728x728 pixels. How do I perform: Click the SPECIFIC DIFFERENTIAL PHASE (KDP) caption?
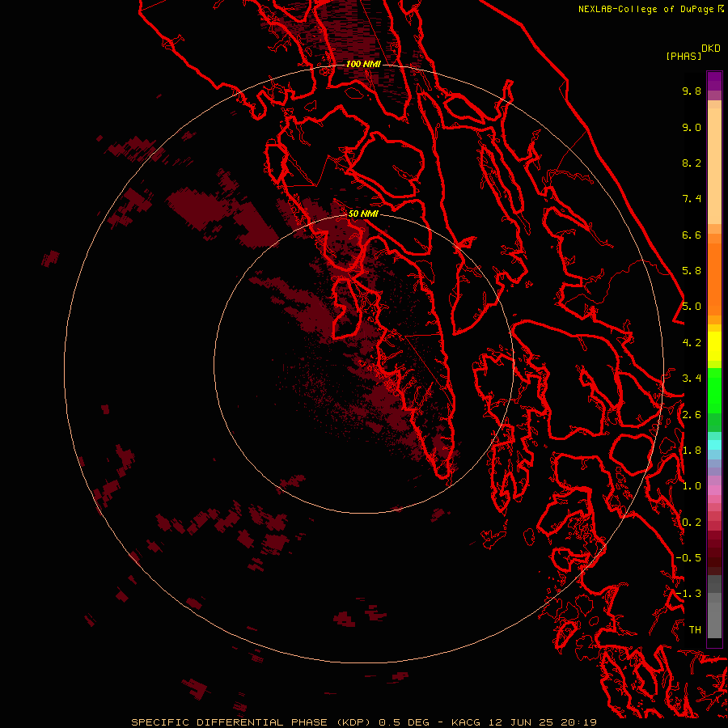(251, 722)
